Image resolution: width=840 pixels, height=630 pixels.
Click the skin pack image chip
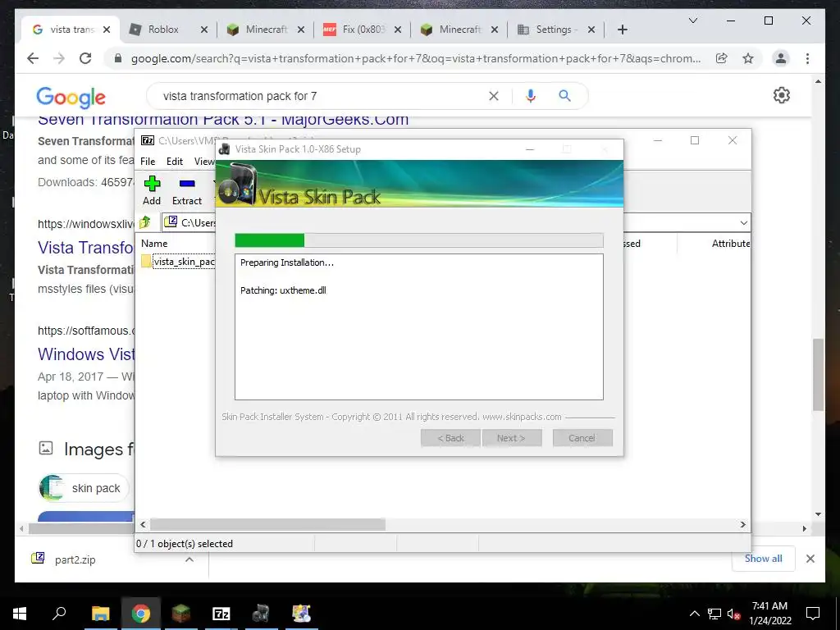coord(84,488)
